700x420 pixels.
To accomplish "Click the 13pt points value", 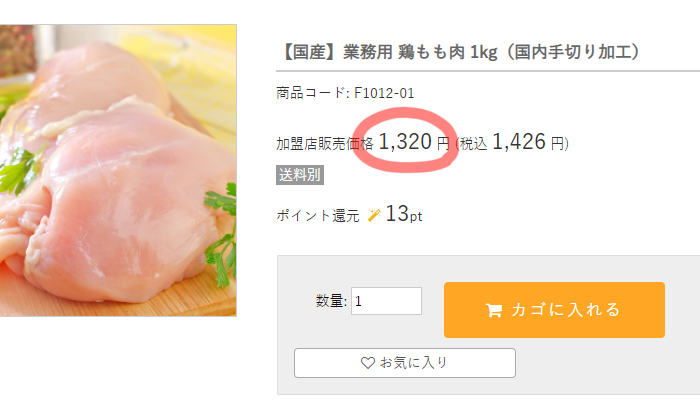I will pos(404,214).
